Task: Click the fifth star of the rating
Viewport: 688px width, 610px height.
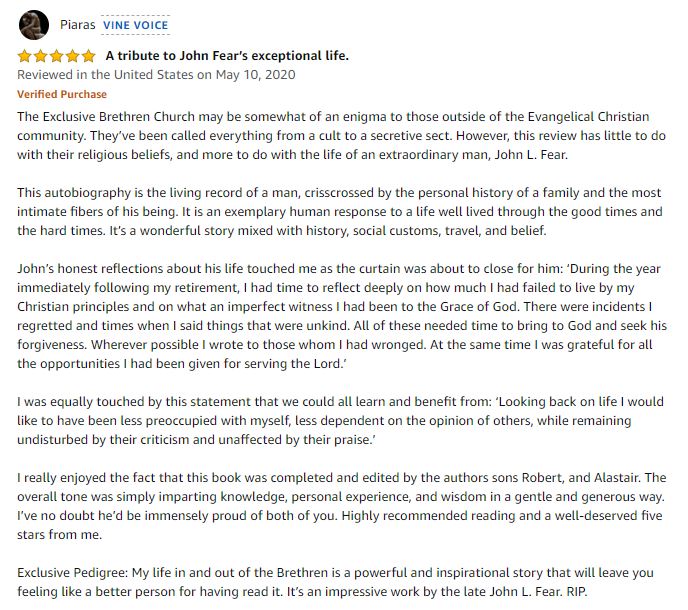Action: point(89,56)
